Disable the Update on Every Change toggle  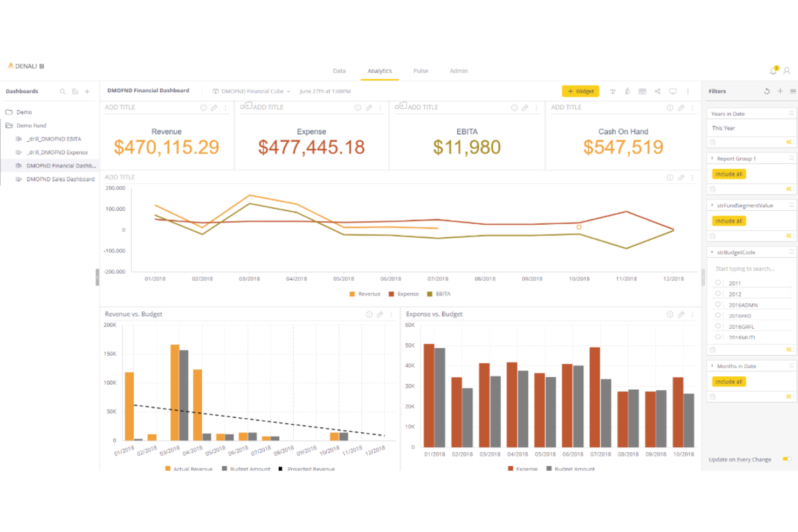click(x=786, y=459)
